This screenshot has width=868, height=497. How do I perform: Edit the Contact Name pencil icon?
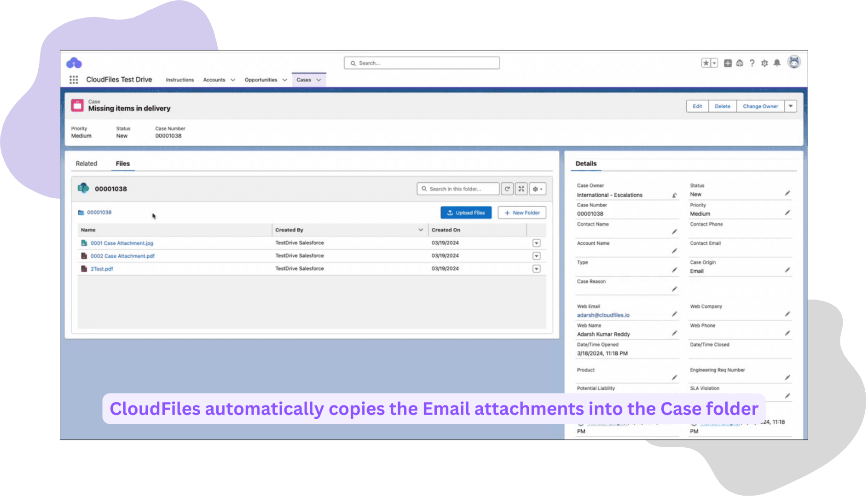674,231
